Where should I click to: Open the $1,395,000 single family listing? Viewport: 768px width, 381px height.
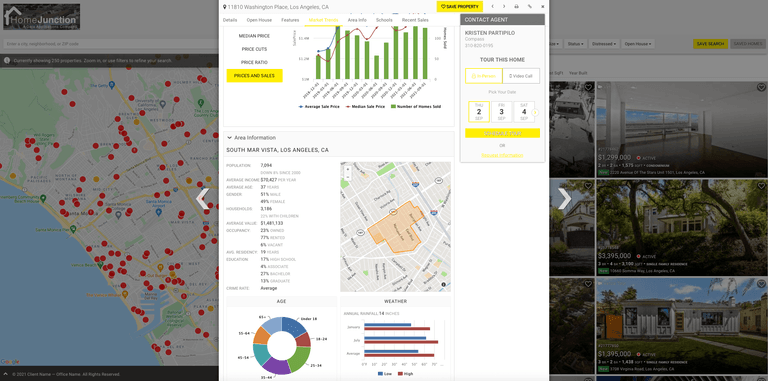tap(682, 326)
